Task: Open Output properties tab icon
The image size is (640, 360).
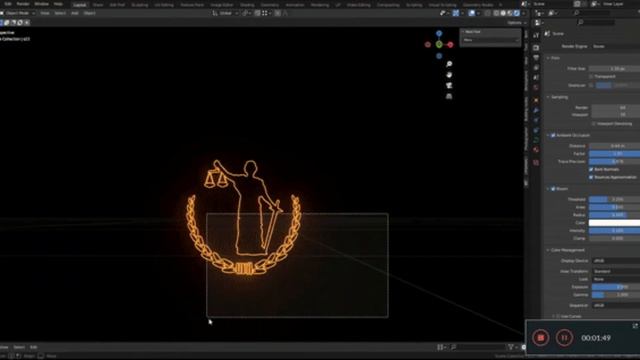Action: point(536,58)
